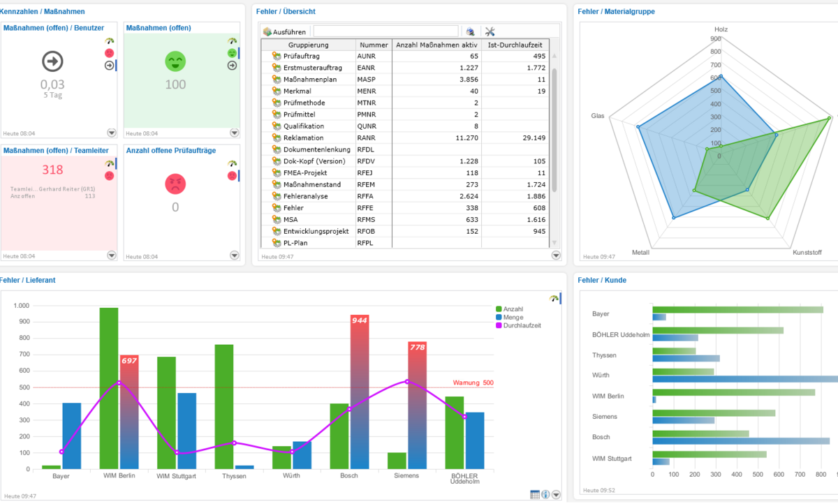Viewport: 838px width, 504px height.
Task: Sort by Ist-Durchlaufzeit column header
Action: coord(515,45)
